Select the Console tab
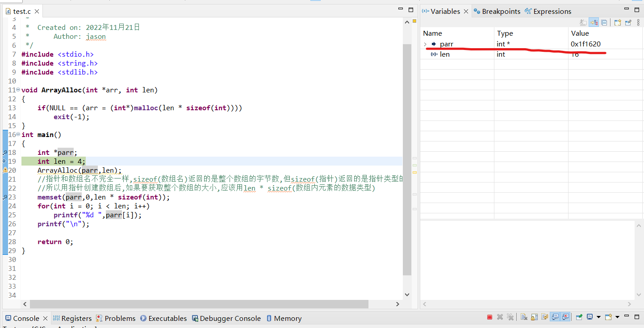 22,318
